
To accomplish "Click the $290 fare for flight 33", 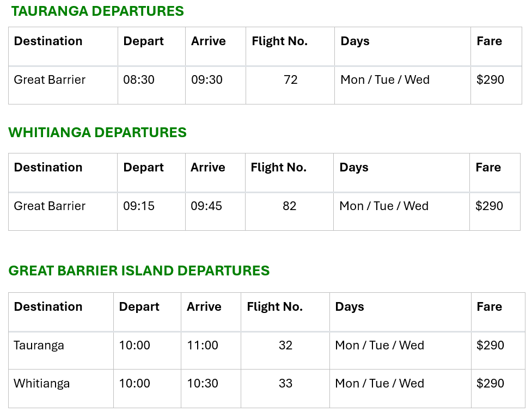I will (490, 384).
